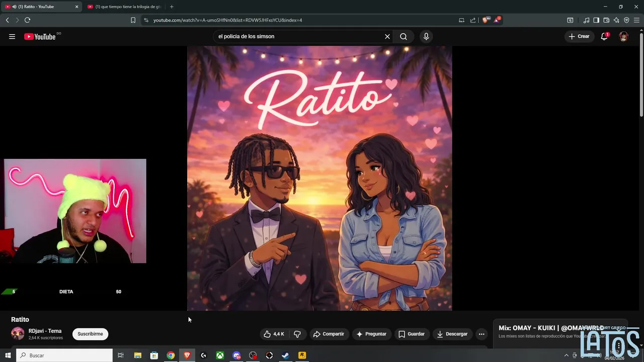644x362 pixels.
Task: Open the RDjavi - Tema channel name
Action: 45,331
